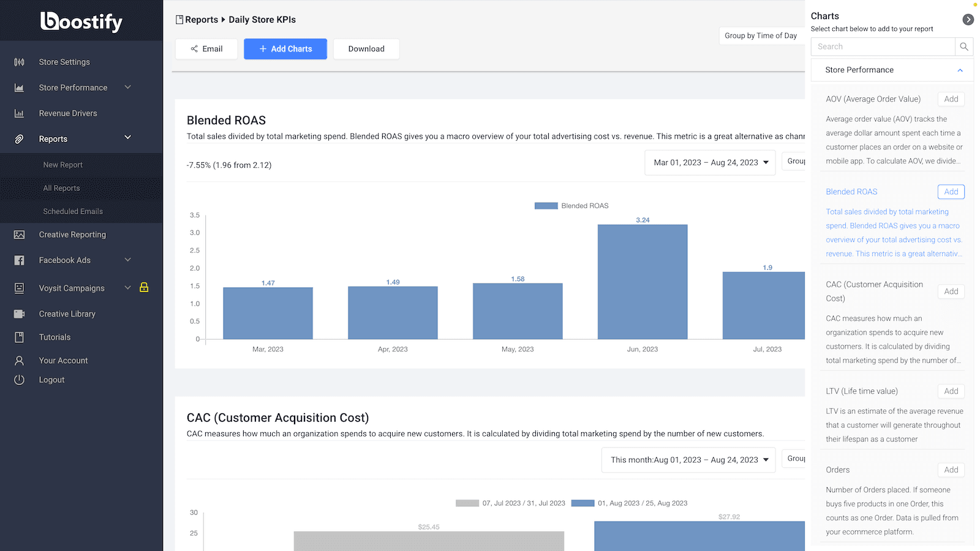Image resolution: width=980 pixels, height=551 pixels.
Task: Select the Revenue Drivers sidebar icon
Action: (x=20, y=113)
